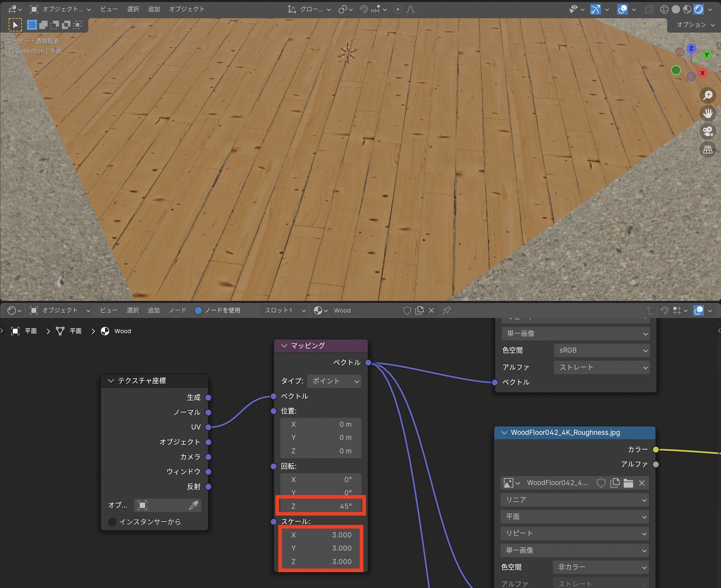Collapse the マッピング node
The height and width of the screenshot is (588, 721).
(x=284, y=346)
